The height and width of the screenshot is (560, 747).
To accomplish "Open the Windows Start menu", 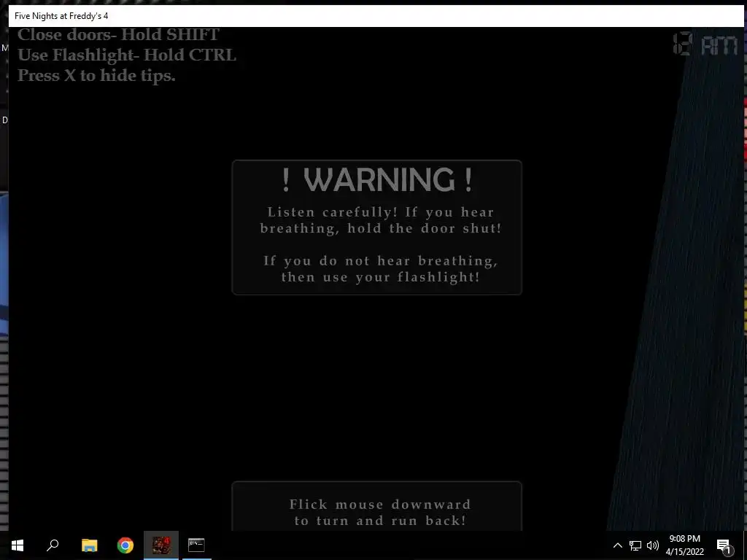I will pos(18,545).
